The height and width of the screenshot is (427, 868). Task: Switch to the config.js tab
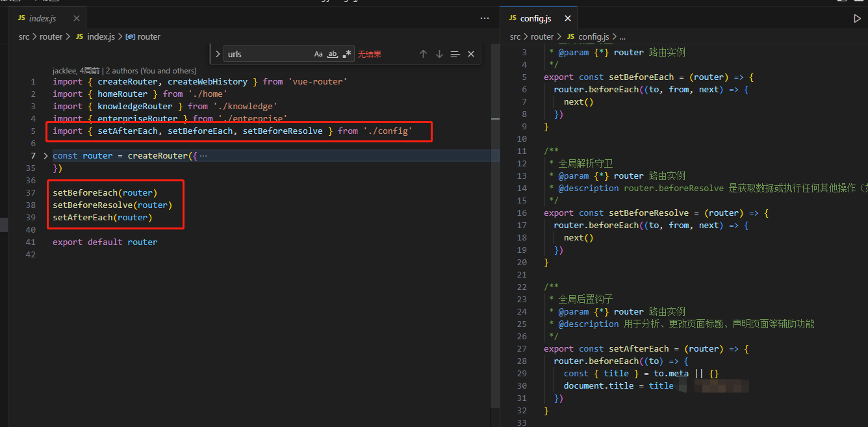tap(535, 18)
